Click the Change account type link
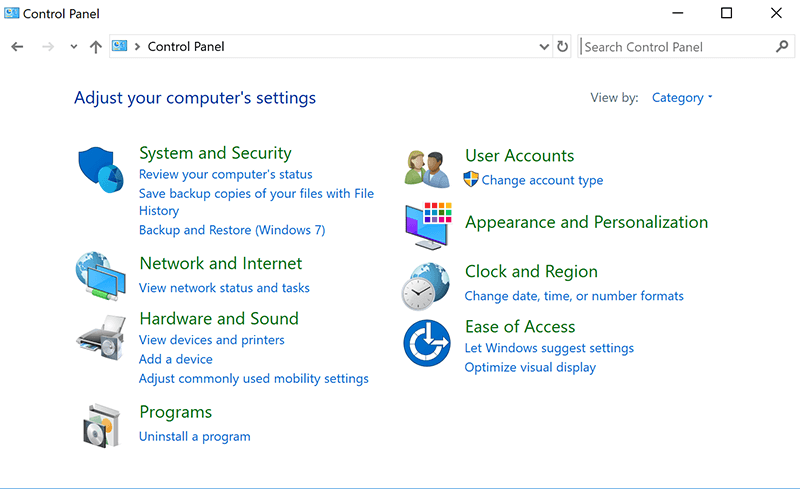Image resolution: width=800 pixels, height=489 pixels. point(542,180)
